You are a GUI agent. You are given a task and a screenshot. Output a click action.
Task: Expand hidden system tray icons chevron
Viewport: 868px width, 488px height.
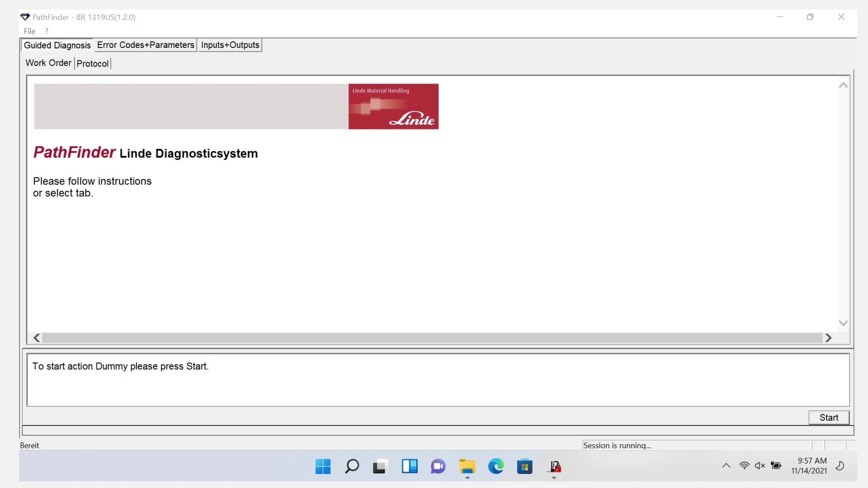click(x=726, y=466)
